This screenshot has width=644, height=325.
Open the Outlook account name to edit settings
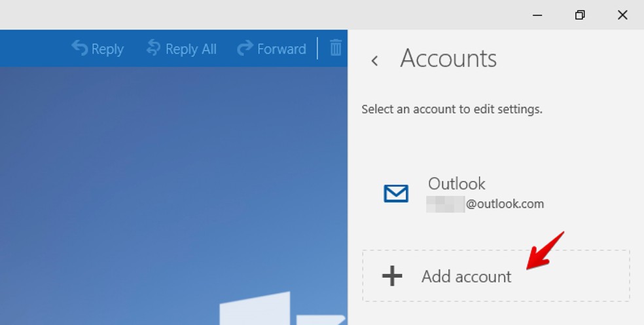pos(457,183)
